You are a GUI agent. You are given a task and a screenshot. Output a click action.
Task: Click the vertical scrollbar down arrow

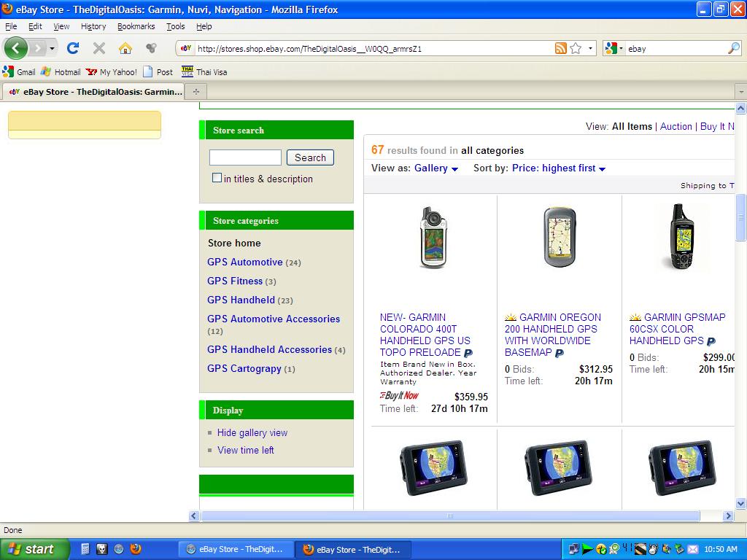(741, 503)
